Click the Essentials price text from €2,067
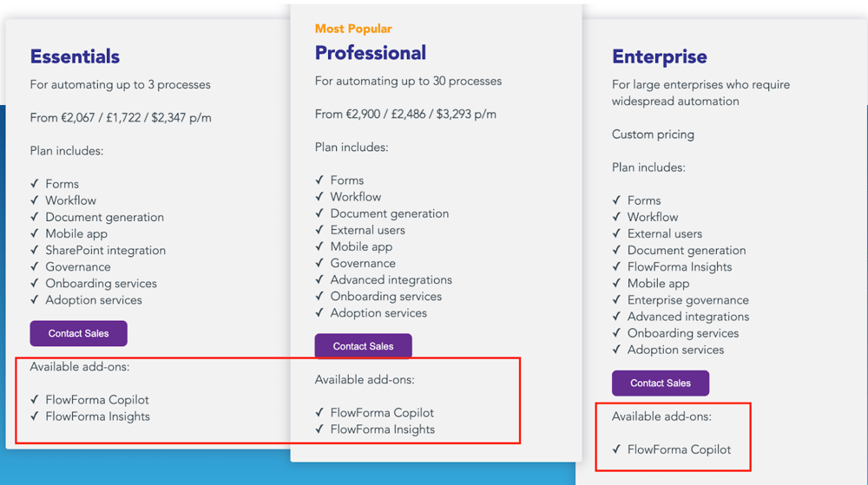Screen dimensions: 868x485 coord(121,118)
